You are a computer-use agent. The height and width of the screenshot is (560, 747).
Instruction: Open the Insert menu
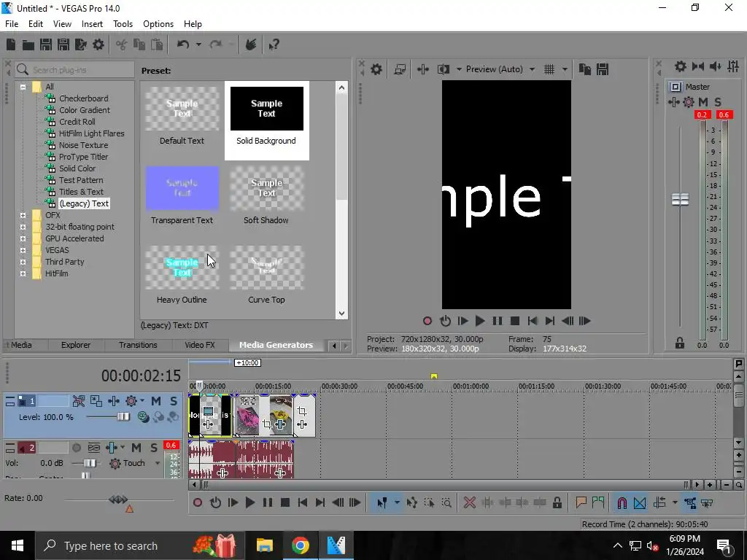[x=92, y=24]
